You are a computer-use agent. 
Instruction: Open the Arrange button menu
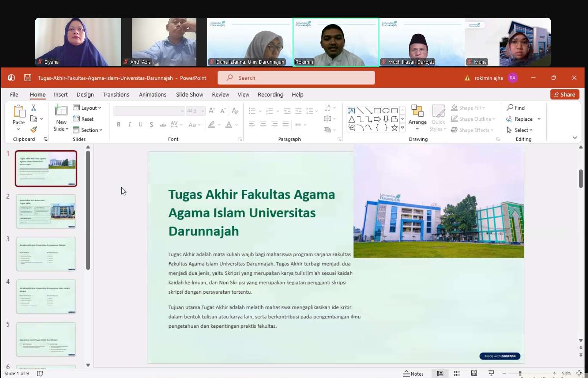pyautogui.click(x=417, y=118)
